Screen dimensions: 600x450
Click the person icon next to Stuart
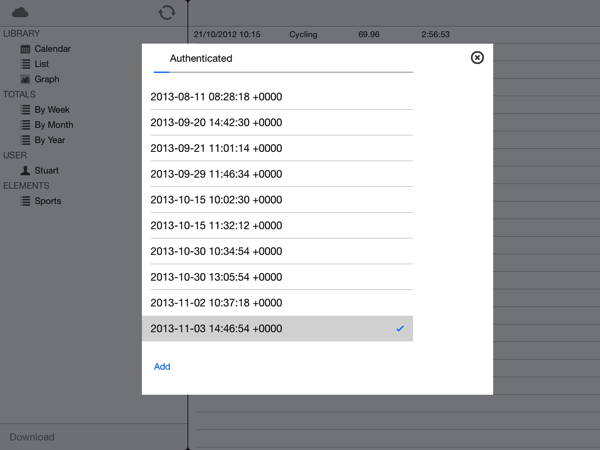coord(25,170)
